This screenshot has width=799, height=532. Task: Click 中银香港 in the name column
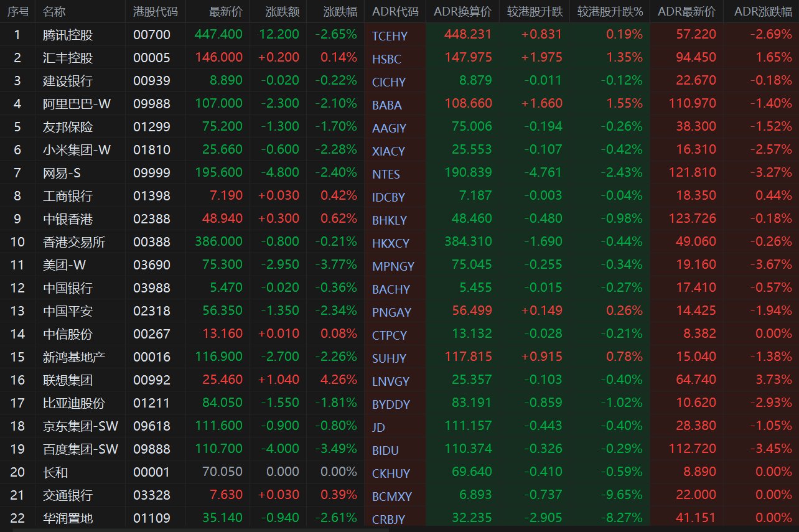68,219
